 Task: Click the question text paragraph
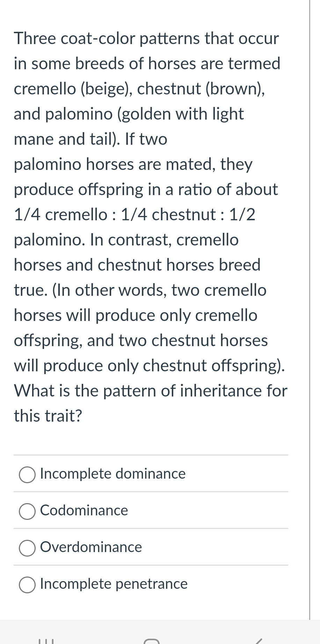(x=150, y=227)
